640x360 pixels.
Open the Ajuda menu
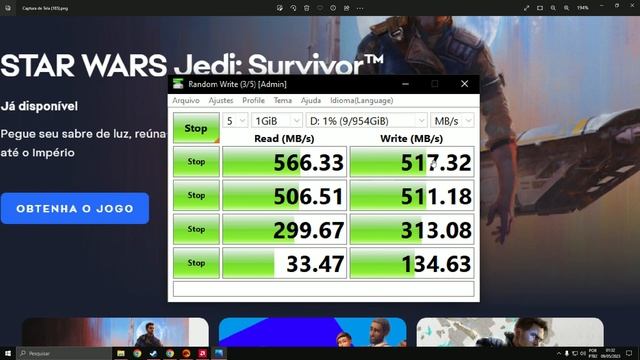(x=311, y=100)
